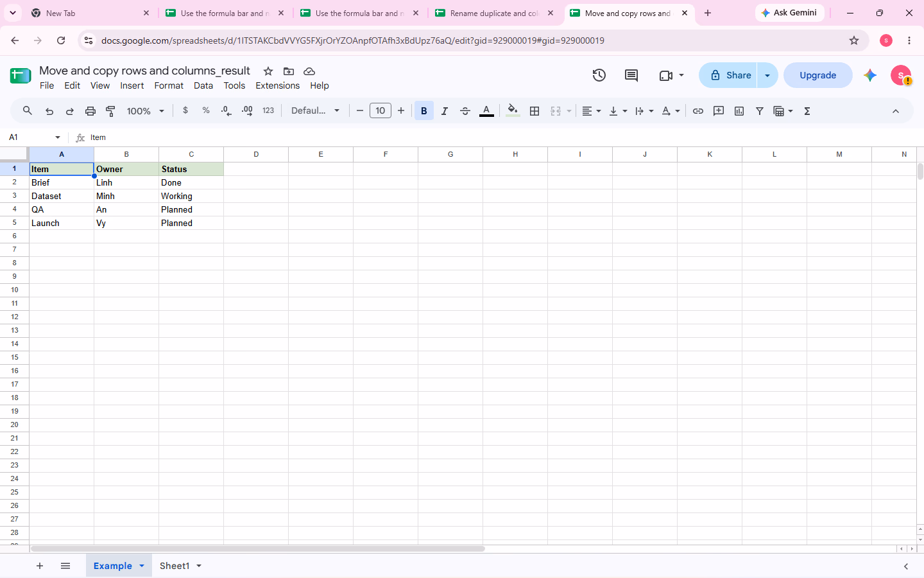This screenshot has width=924, height=578.
Task: Apply italic formatting
Action: [x=444, y=111]
